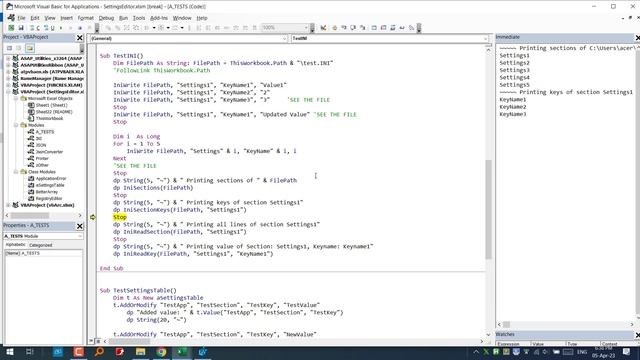The width and height of the screenshot is (640, 360).
Task: Open the A_TESTS Module properties dropdown
Action: [x=80, y=236]
